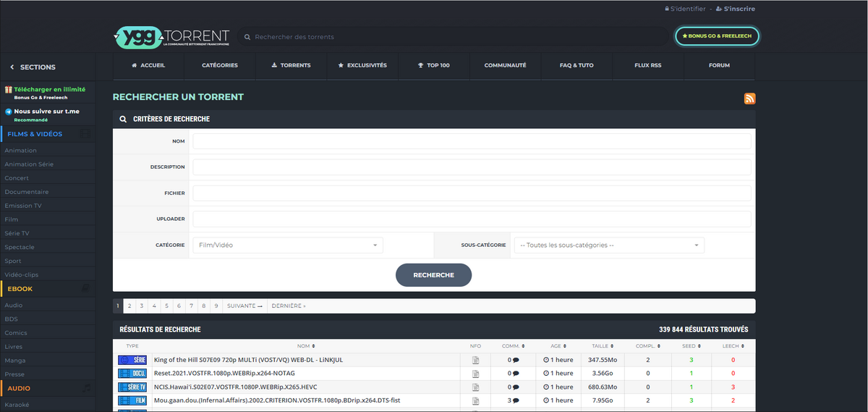Click the Bonus Go & Freeleech button

[717, 36]
